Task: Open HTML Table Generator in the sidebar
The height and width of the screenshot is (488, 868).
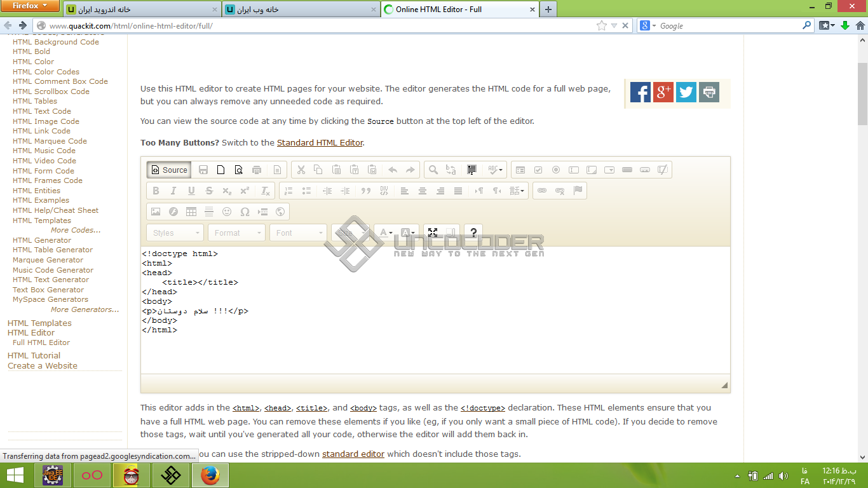Action: point(53,250)
